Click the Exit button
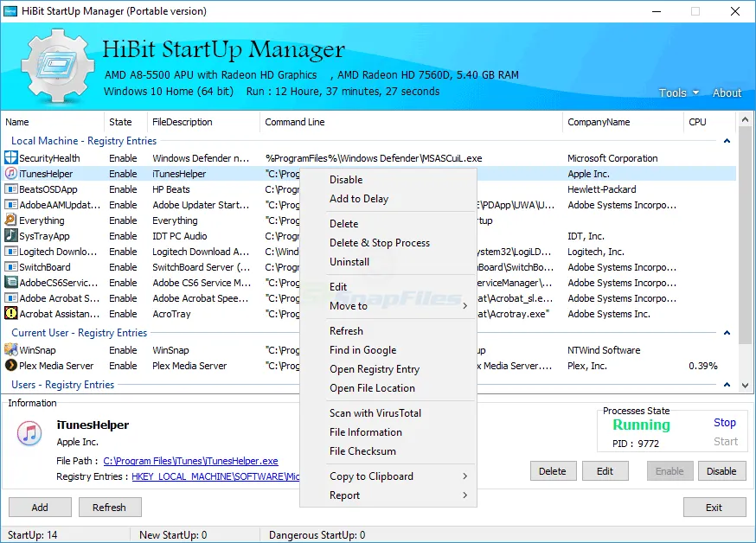The height and width of the screenshot is (543, 756). point(714,508)
